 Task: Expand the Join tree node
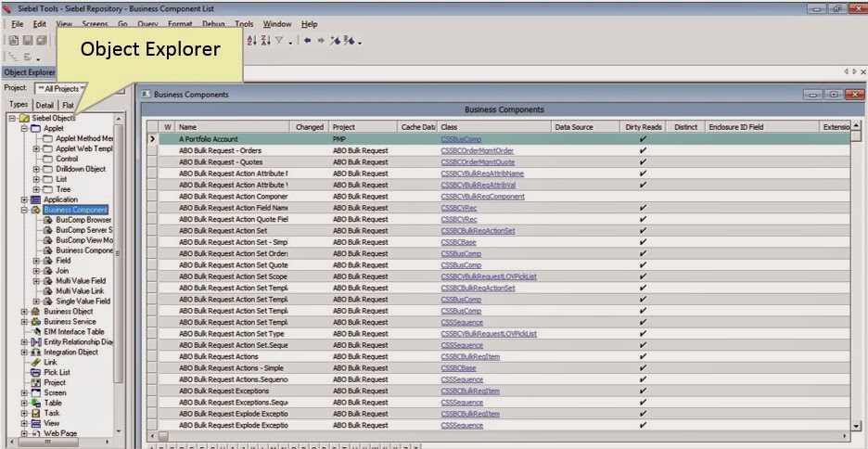36,271
